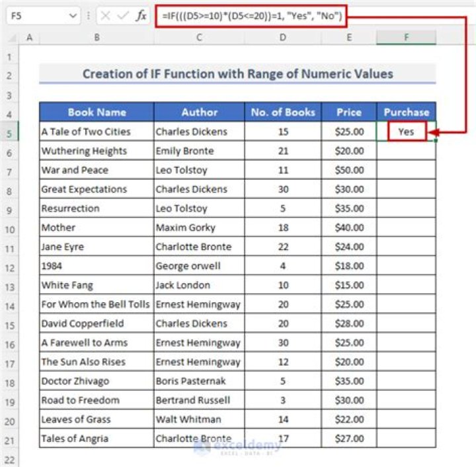This screenshot has width=476, height=467.
Task: Select the cell '1984'
Action: pos(97,266)
